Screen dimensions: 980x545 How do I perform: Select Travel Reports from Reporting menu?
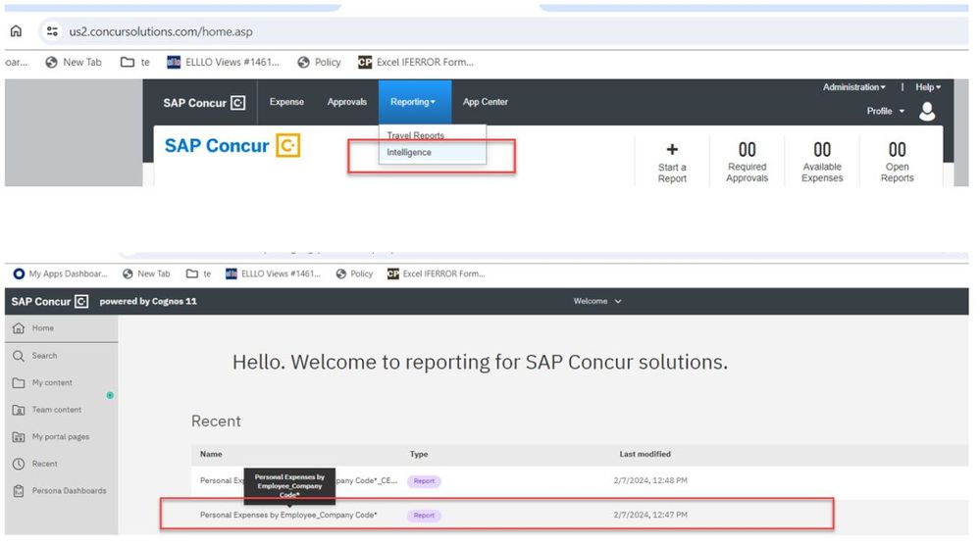[x=416, y=135]
